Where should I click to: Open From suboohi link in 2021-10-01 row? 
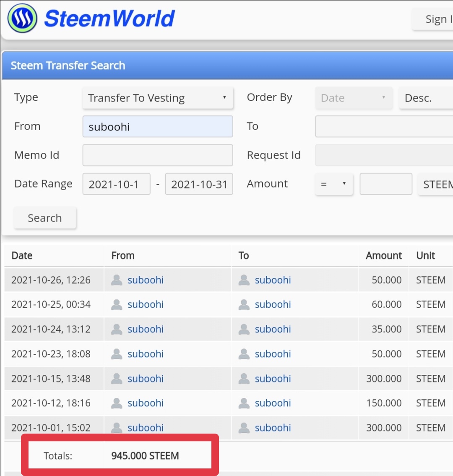click(x=146, y=428)
